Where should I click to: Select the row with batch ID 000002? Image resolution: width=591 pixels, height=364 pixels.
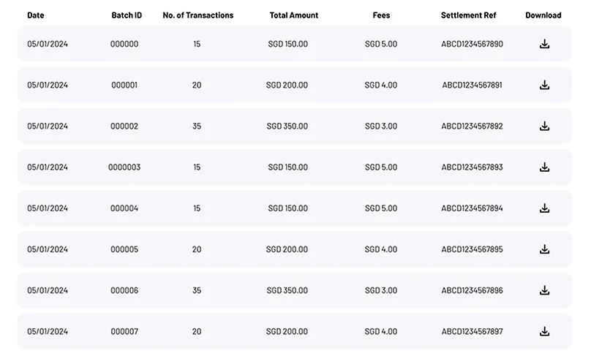(x=294, y=126)
